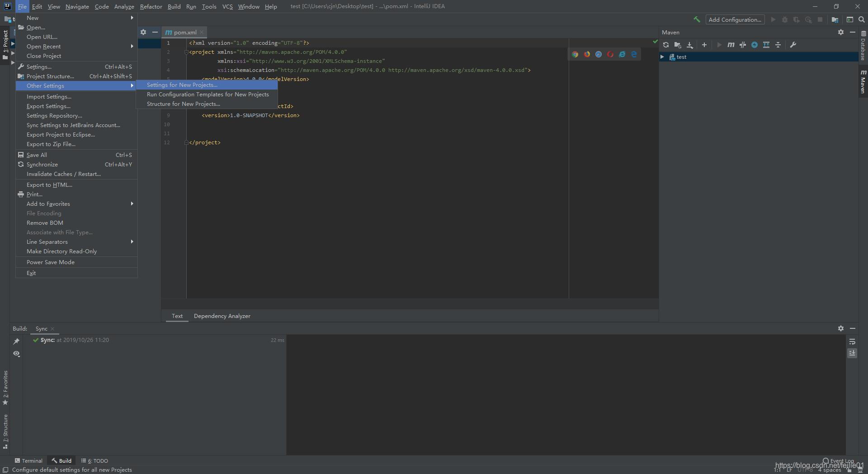Open Database side tool window

(x=863, y=46)
